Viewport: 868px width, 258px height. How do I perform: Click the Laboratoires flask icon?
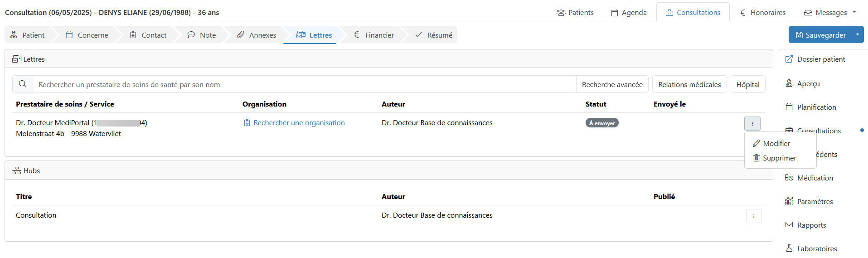tap(789, 248)
